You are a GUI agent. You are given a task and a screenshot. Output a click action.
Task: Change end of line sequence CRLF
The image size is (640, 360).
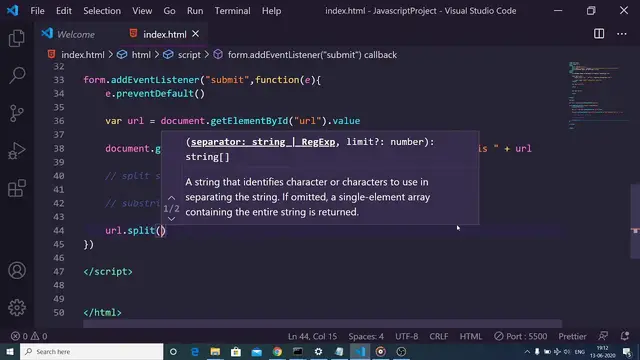coord(439,336)
